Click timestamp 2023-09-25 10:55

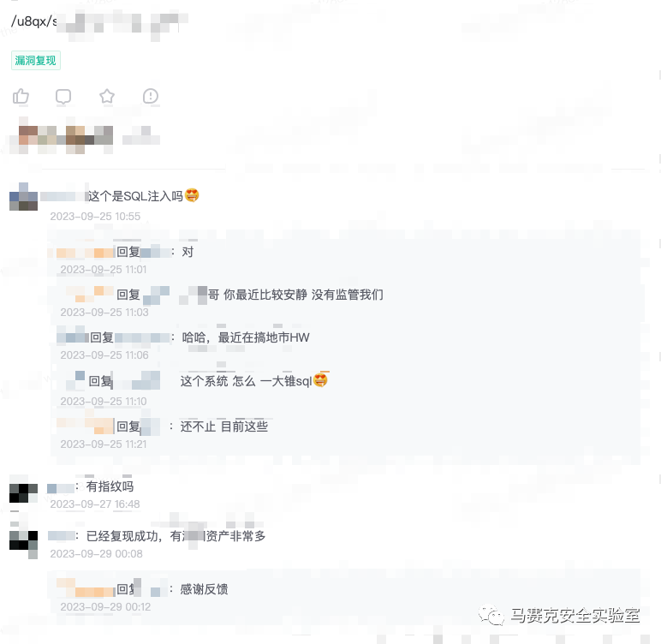pyautogui.click(x=95, y=217)
